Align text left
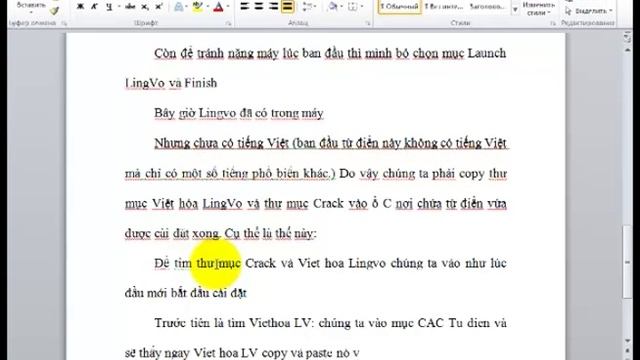This screenshot has height=360, width=640. (x=244, y=6)
